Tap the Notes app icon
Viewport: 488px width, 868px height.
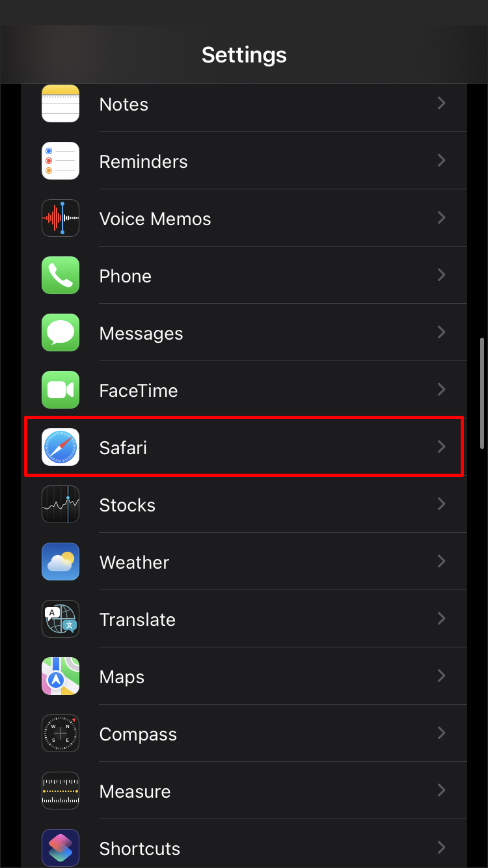(61, 103)
